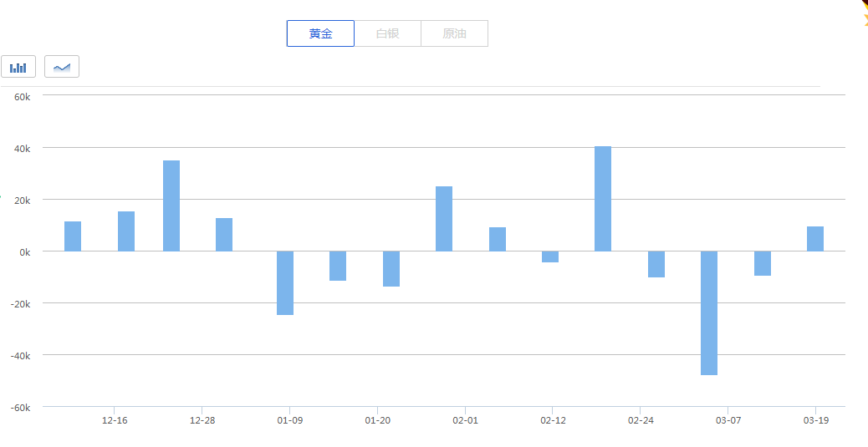This screenshot has height=447, width=868.
Task: Click the 02-12 date label
Action: [553, 421]
